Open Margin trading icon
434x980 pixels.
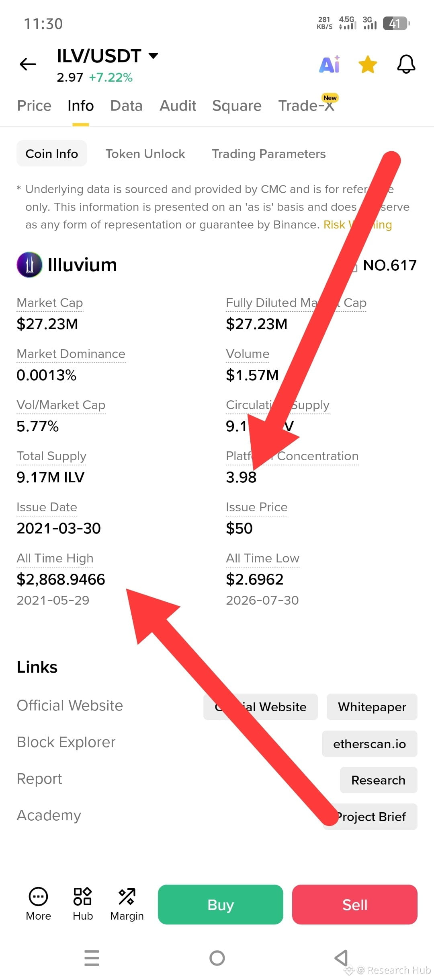pos(127,904)
